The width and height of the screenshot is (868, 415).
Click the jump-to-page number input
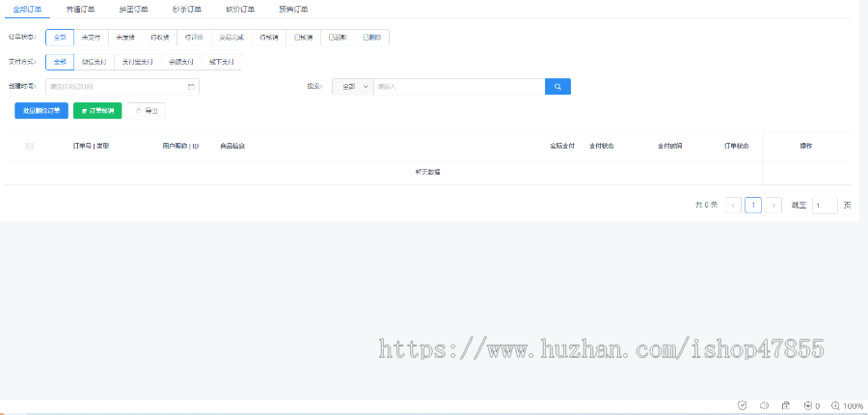point(825,206)
